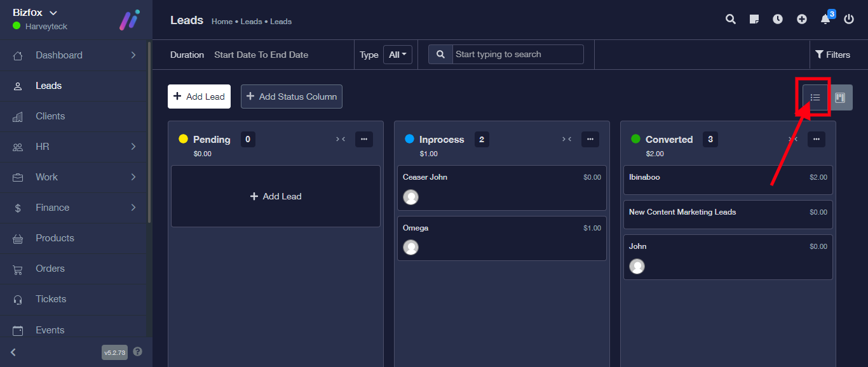
Task: Click the white Add Lead button
Action: point(199,97)
